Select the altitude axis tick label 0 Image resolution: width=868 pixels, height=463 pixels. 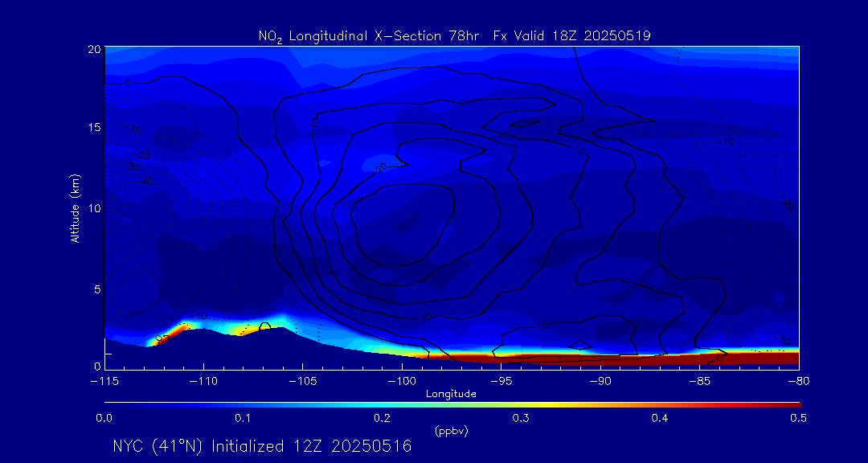96,366
